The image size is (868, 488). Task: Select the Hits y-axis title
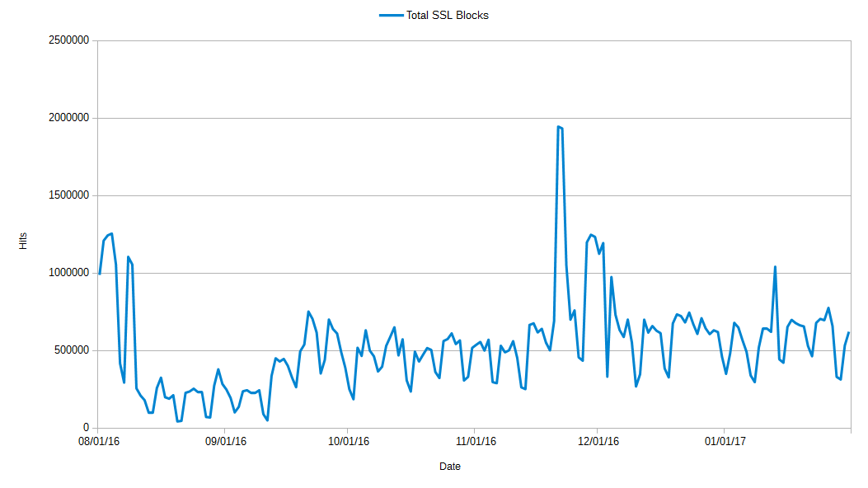(23, 241)
